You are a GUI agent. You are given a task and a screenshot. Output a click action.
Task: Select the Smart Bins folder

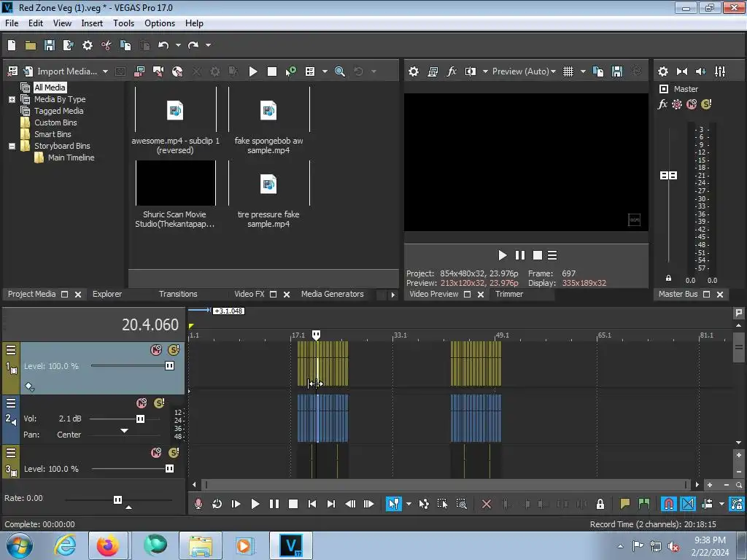coord(53,134)
